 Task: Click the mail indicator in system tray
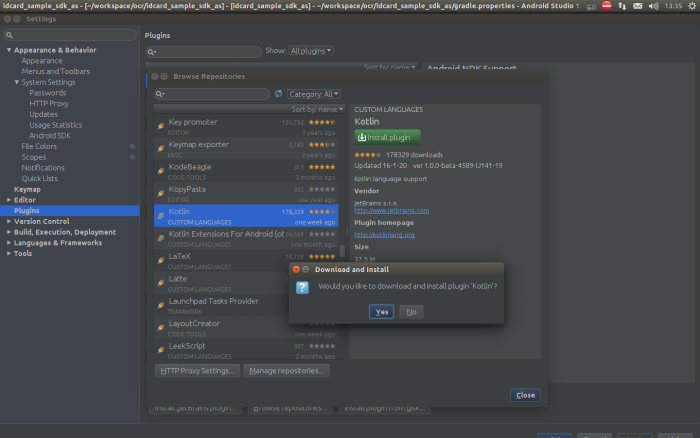pyautogui.click(x=638, y=6)
